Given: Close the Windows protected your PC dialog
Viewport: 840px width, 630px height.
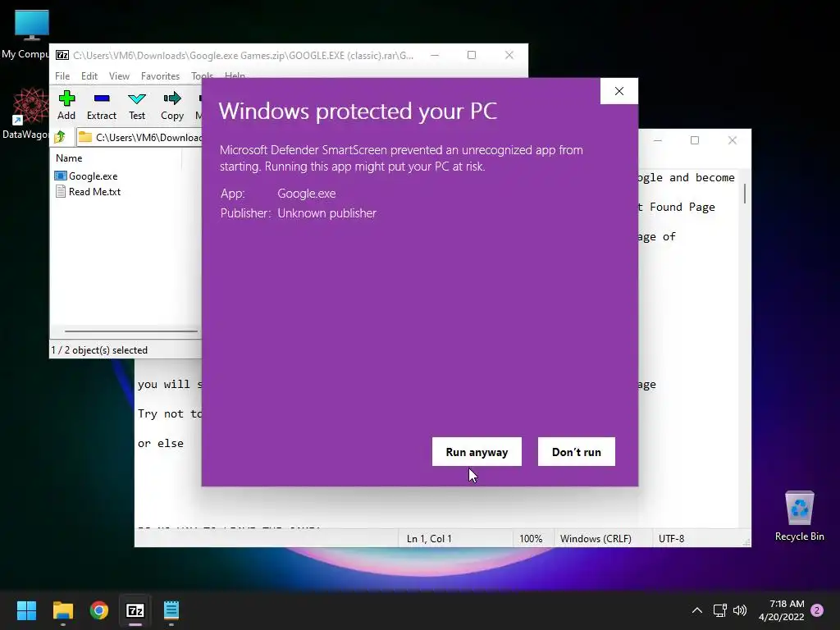Looking at the screenshot, I should [x=619, y=91].
